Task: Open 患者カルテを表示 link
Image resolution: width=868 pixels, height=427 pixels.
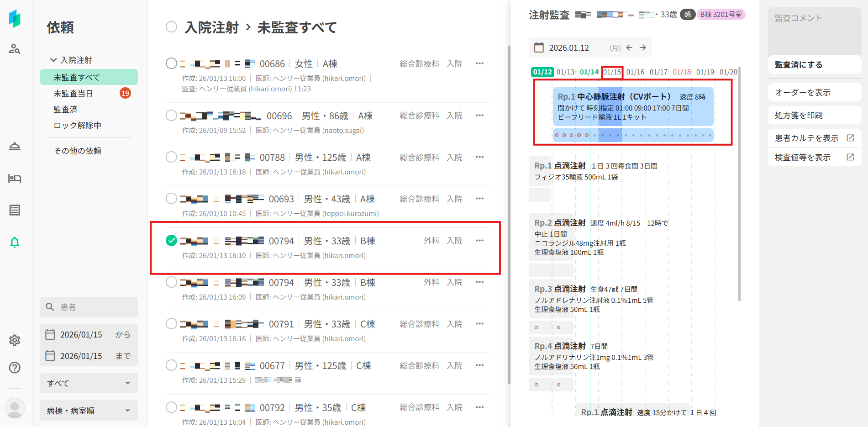Action: (815, 138)
